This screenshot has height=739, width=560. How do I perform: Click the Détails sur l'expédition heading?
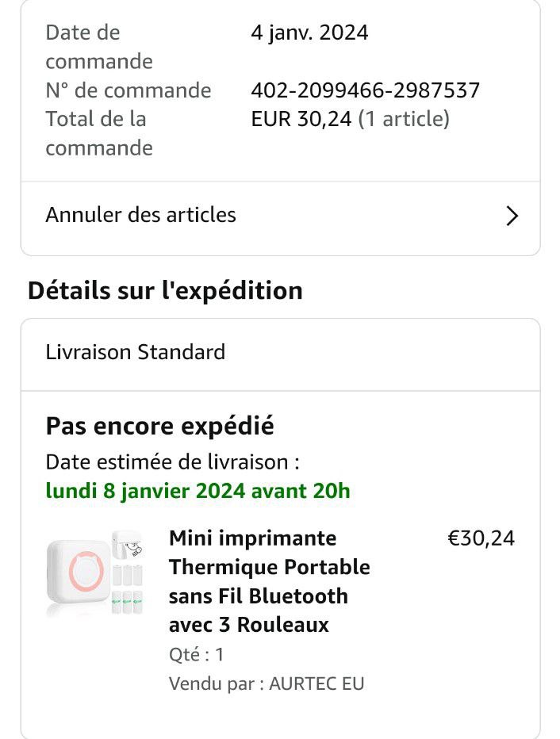pos(165,290)
